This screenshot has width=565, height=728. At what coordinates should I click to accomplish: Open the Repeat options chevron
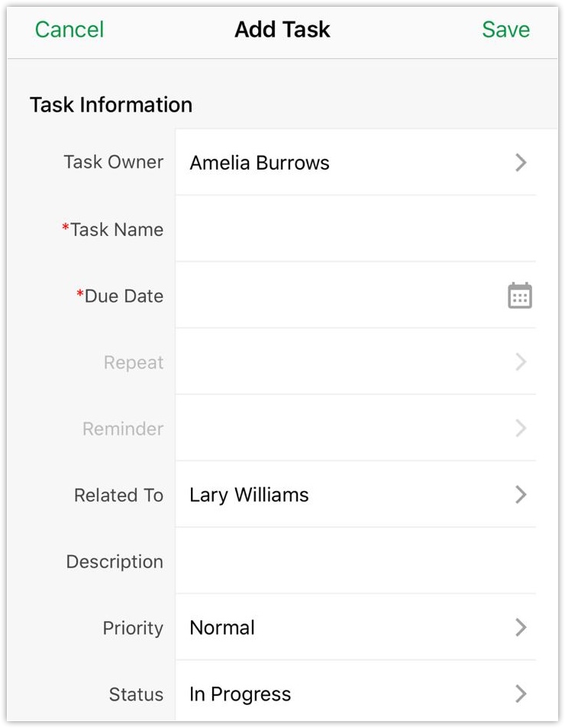coord(521,362)
